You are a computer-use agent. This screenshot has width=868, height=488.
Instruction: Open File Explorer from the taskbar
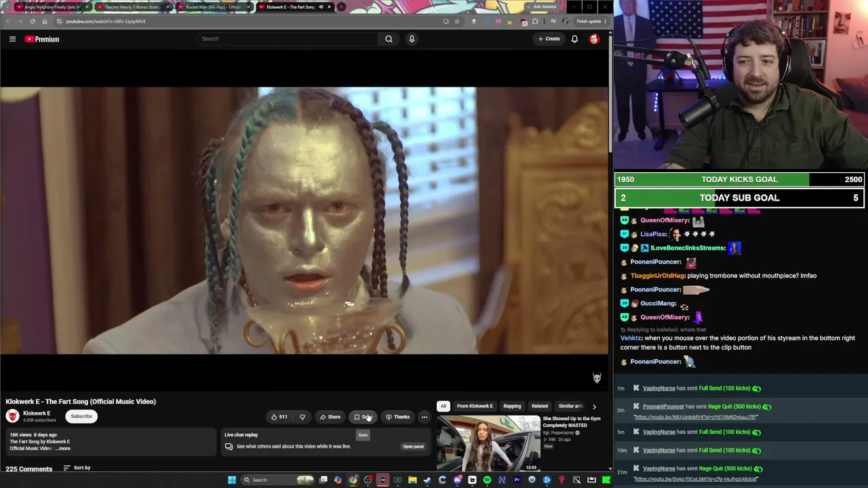tap(412, 480)
